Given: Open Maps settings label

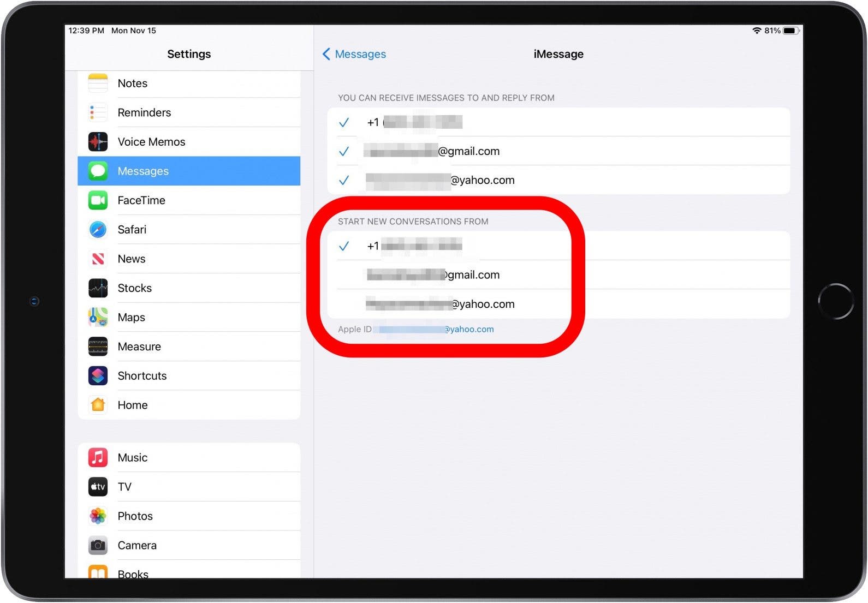Looking at the screenshot, I should (x=132, y=318).
